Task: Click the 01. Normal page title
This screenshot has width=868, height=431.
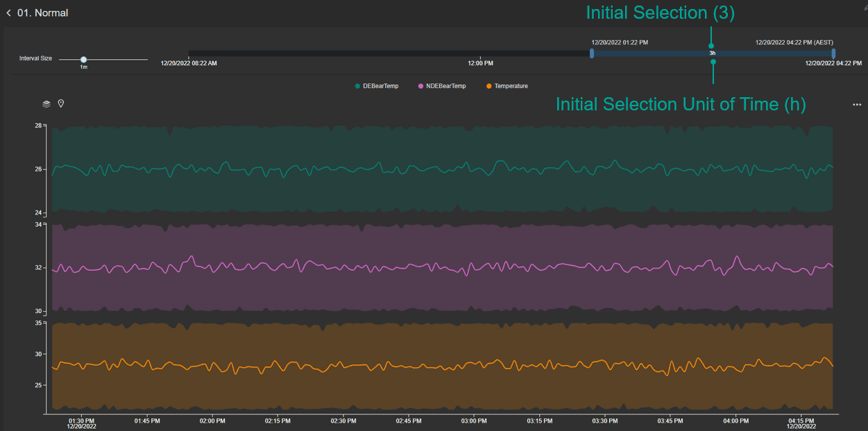Action: point(42,13)
